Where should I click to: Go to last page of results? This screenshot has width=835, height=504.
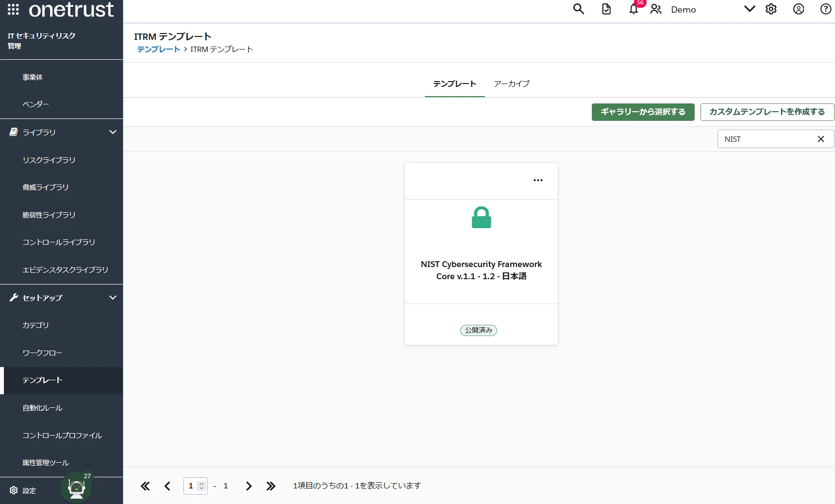[271, 486]
